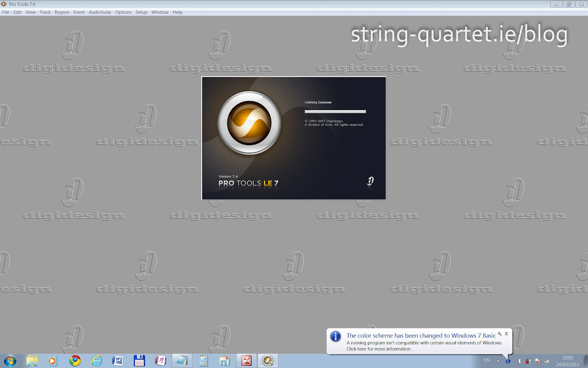Viewport: 588px width, 368px height.
Task: Launch Google Chrome from the taskbar
Action: click(x=75, y=361)
